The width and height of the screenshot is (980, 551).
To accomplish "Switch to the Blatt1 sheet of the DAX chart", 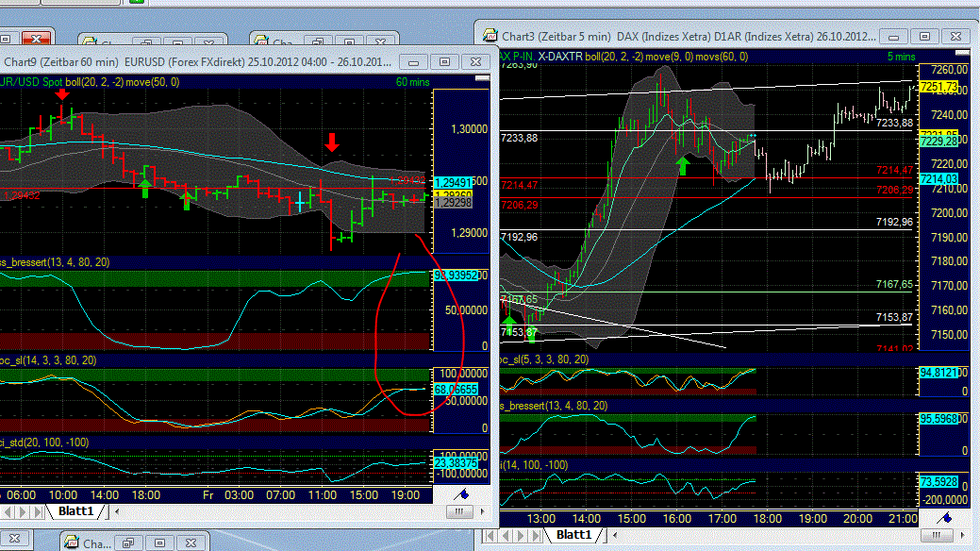I will pos(573,534).
